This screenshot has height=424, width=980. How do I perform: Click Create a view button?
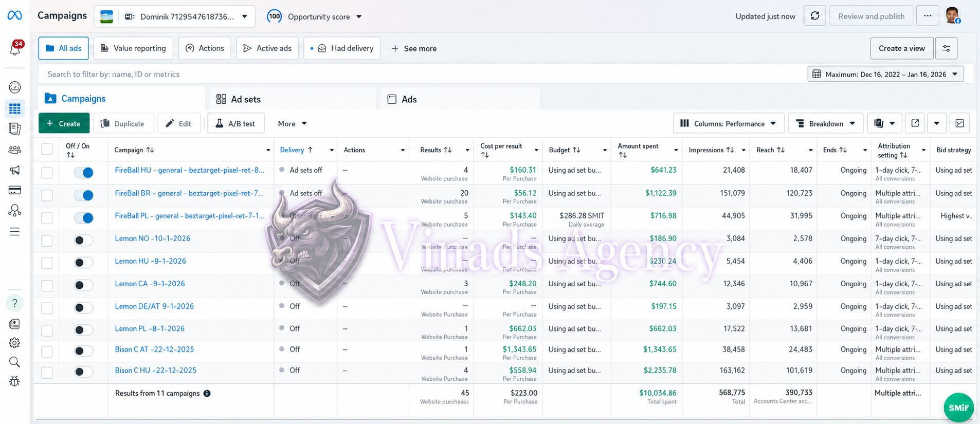click(902, 48)
